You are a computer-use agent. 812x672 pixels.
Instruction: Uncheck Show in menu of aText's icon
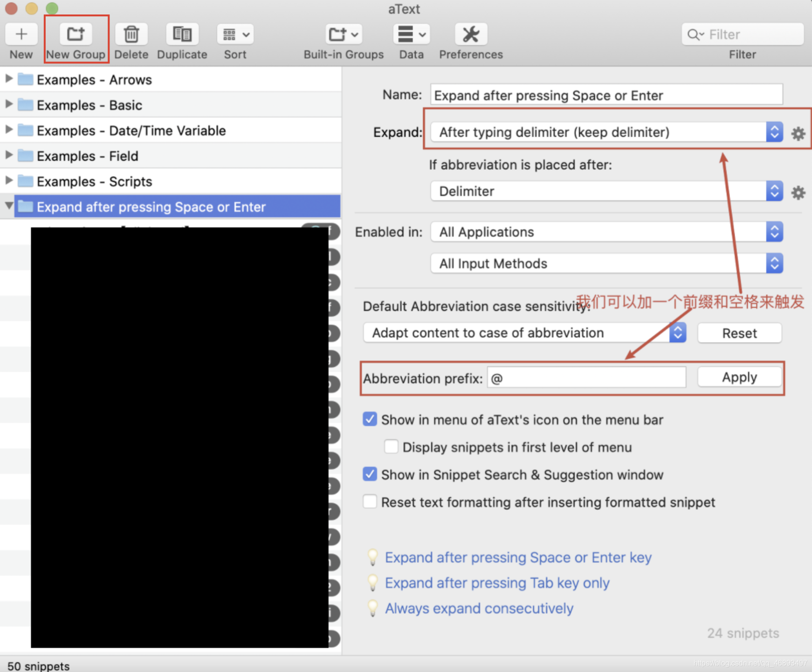pos(370,419)
